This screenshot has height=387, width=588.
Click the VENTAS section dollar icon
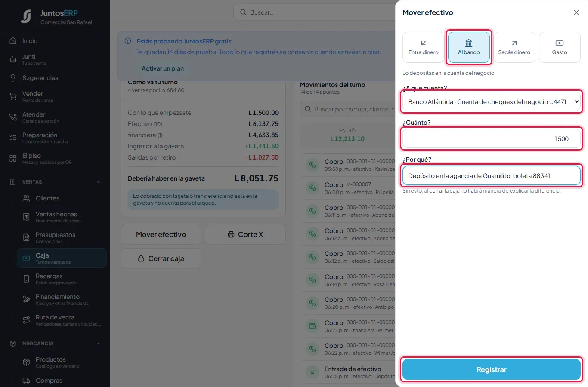(13, 182)
